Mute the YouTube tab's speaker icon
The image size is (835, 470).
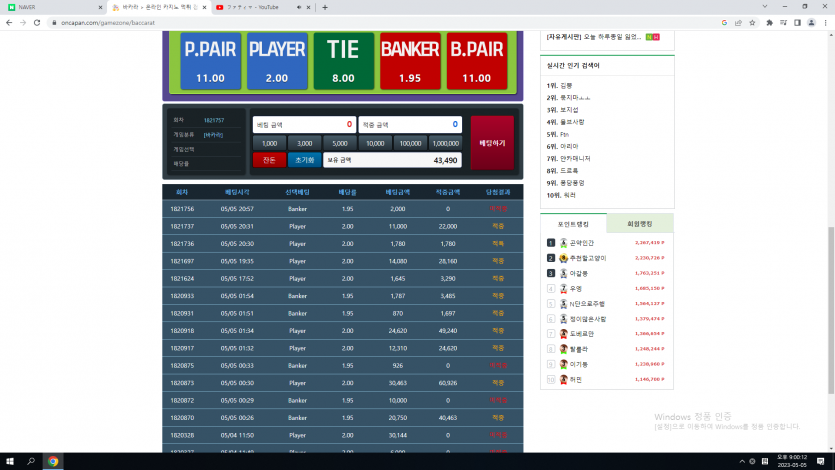click(x=299, y=7)
